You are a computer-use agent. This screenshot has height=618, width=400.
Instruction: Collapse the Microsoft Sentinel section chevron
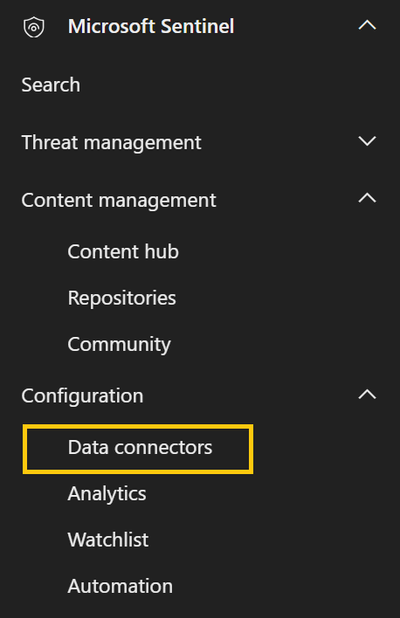(367, 26)
